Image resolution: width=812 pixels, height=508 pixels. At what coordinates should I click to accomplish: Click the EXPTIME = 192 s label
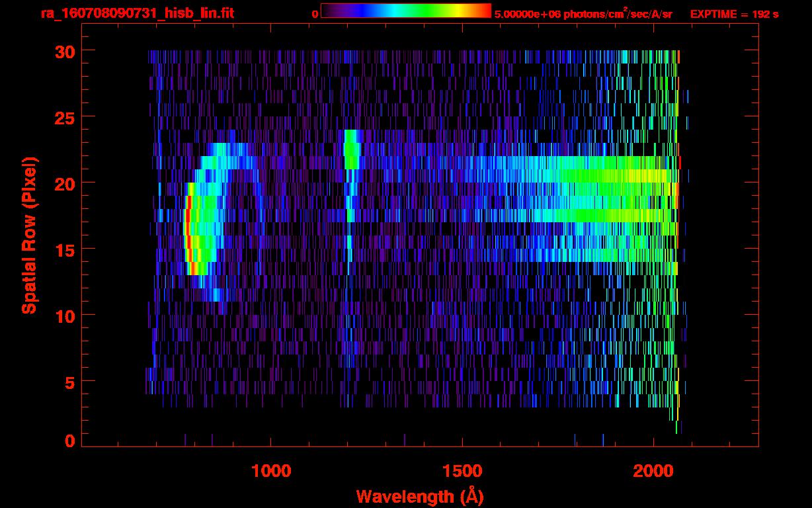734,14
